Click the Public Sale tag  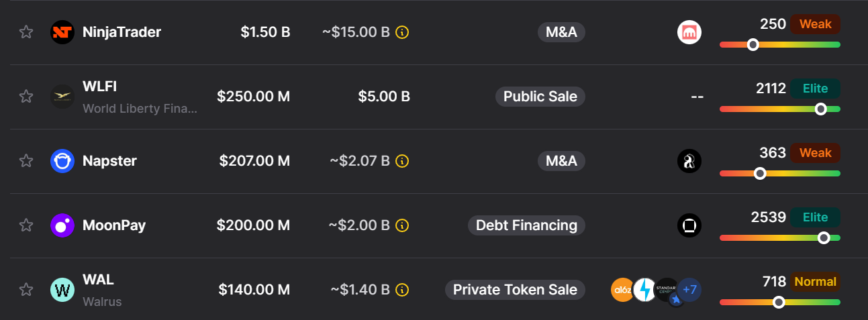[540, 97]
